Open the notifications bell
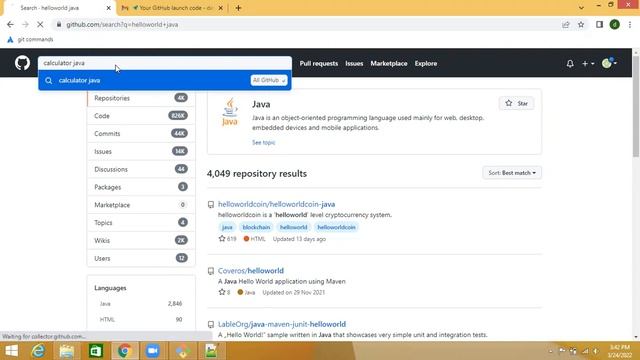Viewport: 640px width, 360px height. pyautogui.click(x=570, y=64)
